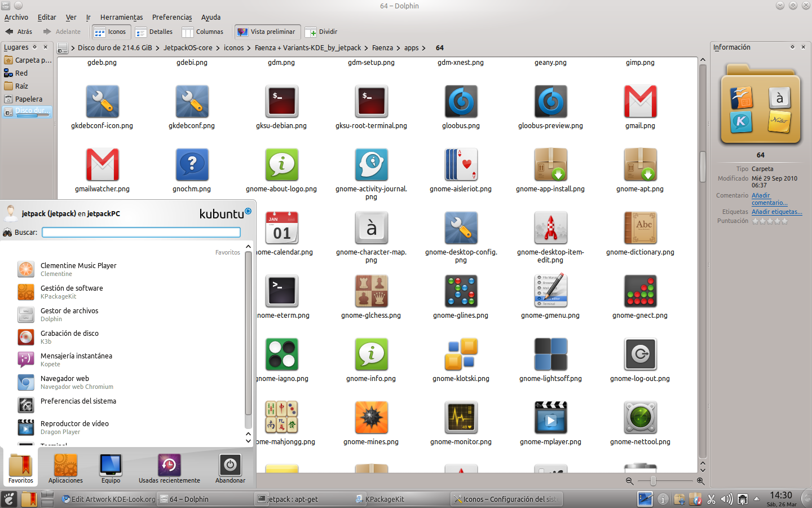
Task: Switch to Usadas recientemente launcher tab
Action: point(169,468)
